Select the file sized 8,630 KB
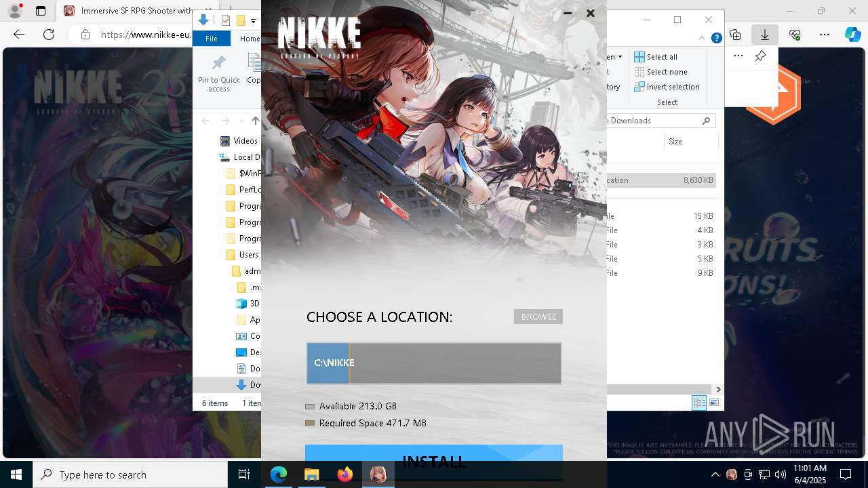 click(661, 180)
